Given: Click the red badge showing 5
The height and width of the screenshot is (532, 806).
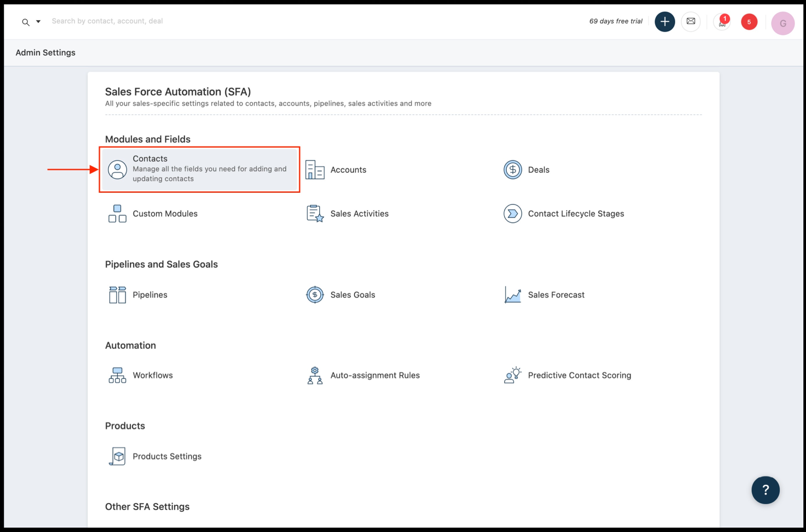Looking at the screenshot, I should pos(749,22).
